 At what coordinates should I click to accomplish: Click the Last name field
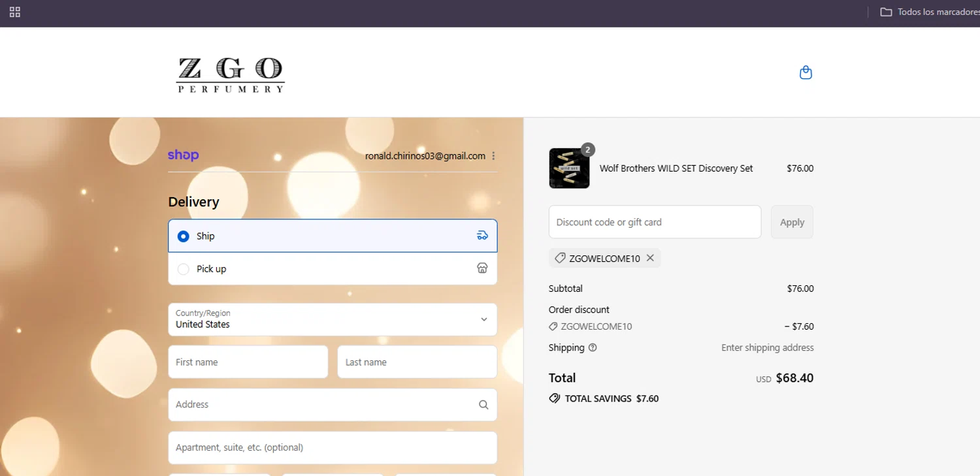(x=417, y=362)
